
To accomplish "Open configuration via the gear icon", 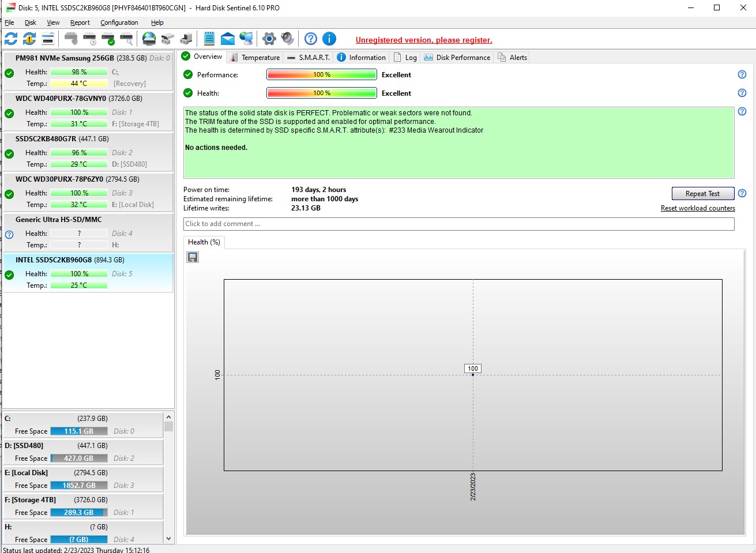I will [x=269, y=39].
